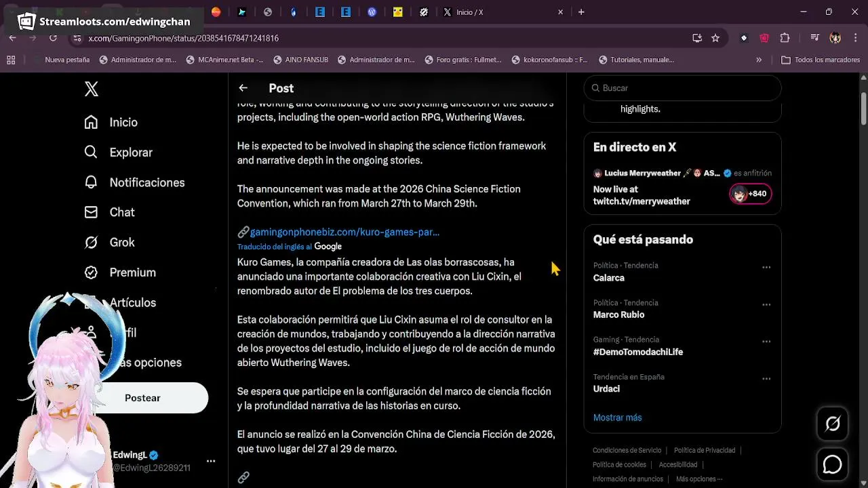This screenshot has width=868, height=488.
Task: Open Política de Privacidad footer link
Action: click(x=705, y=450)
